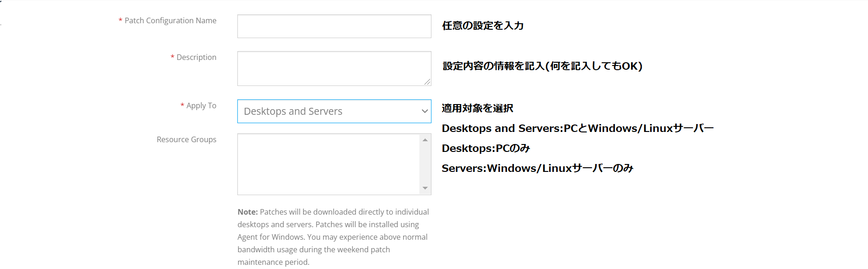
Task: Click the text 'Desktops:PCのみ'
Action: pos(486,148)
